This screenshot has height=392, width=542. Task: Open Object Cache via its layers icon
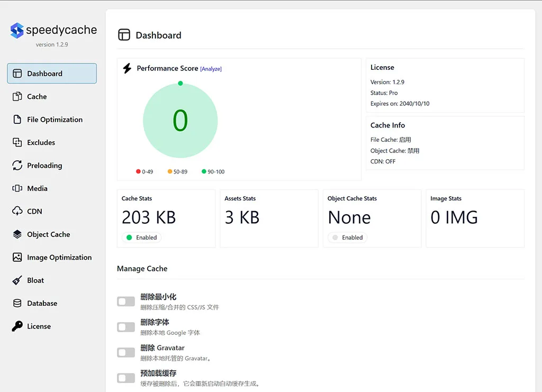click(x=17, y=234)
